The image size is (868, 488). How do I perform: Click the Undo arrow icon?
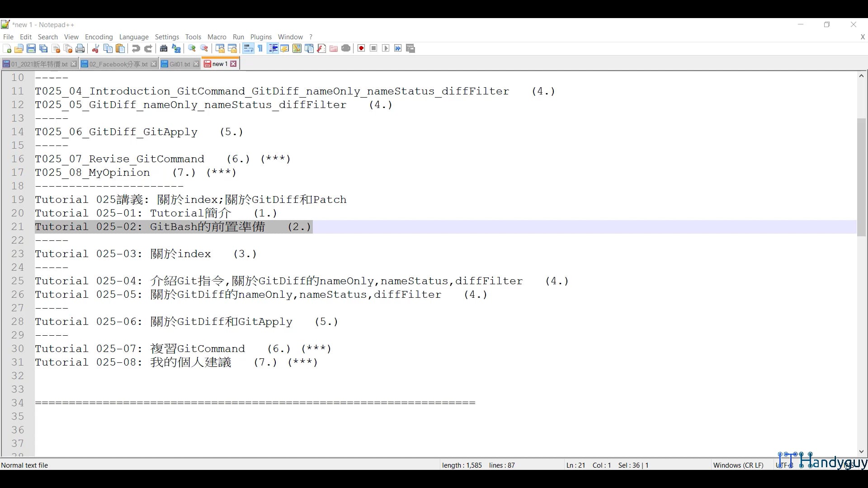pyautogui.click(x=136, y=48)
